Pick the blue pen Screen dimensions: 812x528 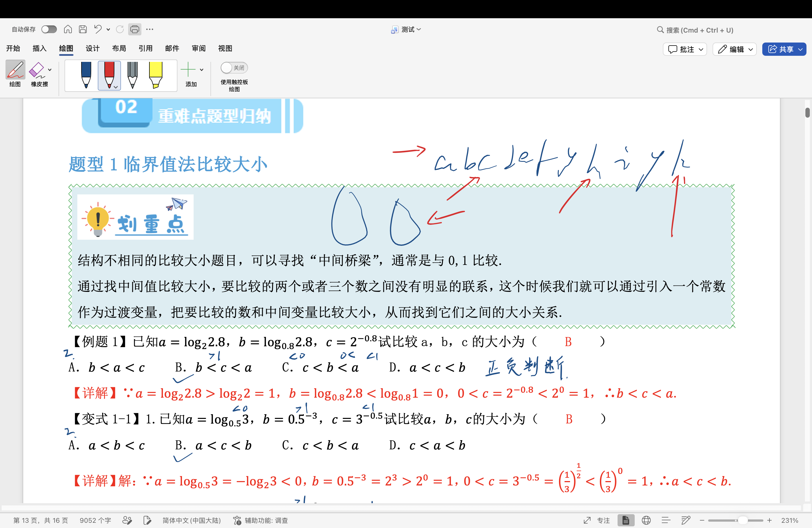[86, 75]
